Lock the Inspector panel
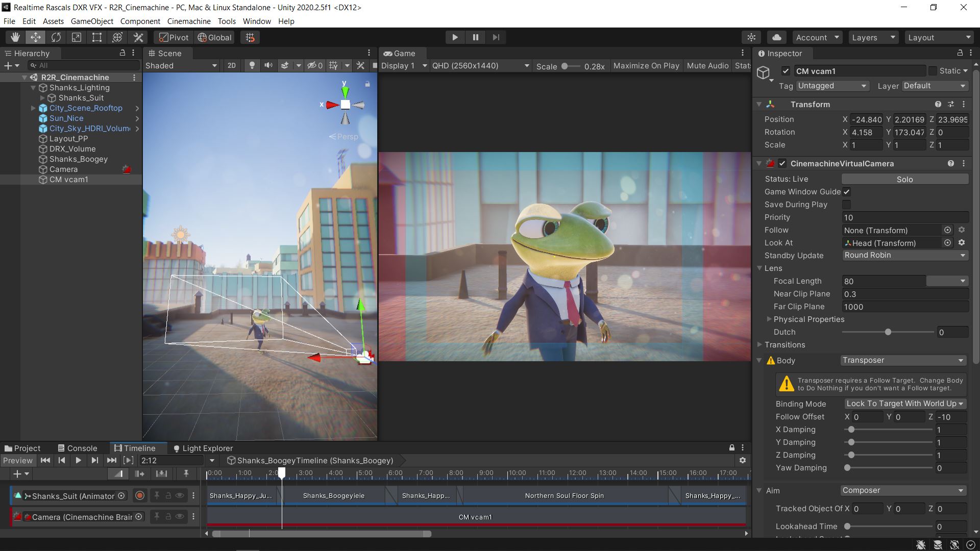 pyautogui.click(x=960, y=53)
